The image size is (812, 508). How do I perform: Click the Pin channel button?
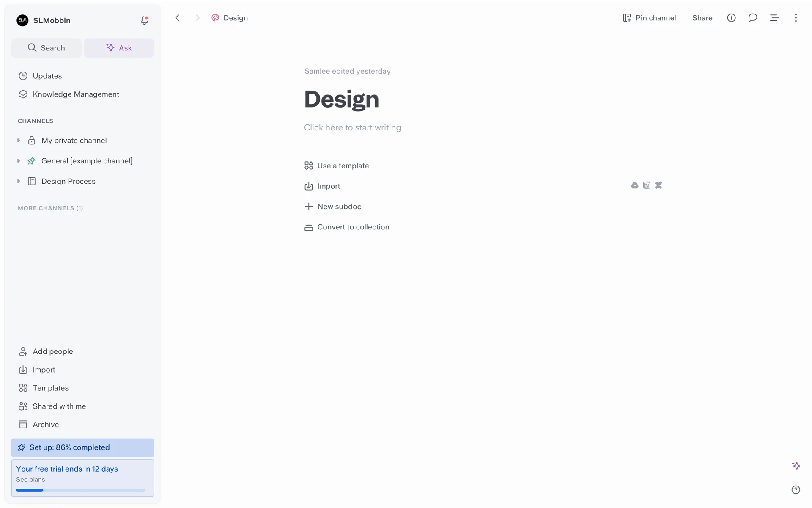[649, 18]
